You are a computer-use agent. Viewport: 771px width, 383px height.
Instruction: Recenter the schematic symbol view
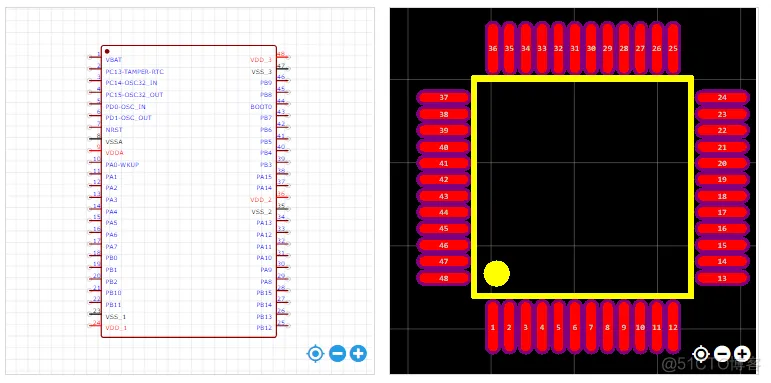tap(315, 353)
